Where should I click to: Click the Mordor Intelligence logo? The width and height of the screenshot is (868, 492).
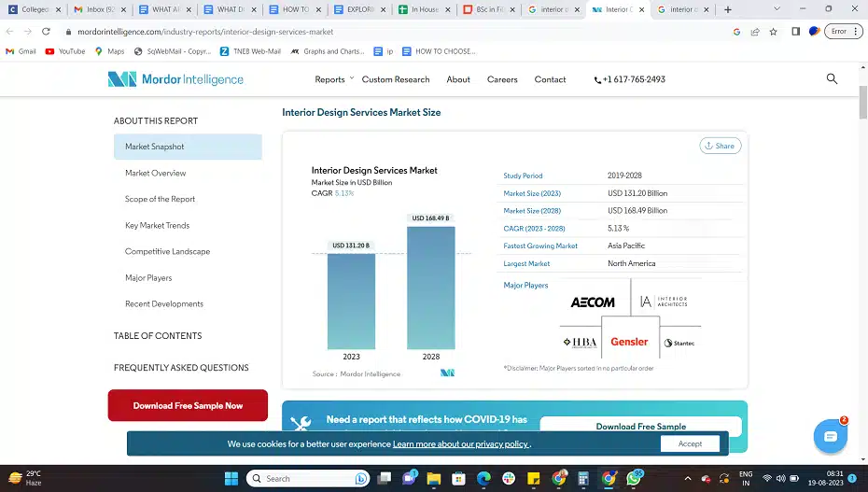click(x=175, y=79)
